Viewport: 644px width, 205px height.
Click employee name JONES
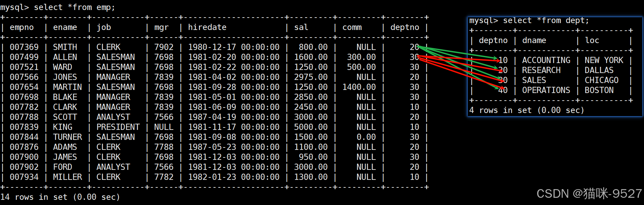(65, 77)
